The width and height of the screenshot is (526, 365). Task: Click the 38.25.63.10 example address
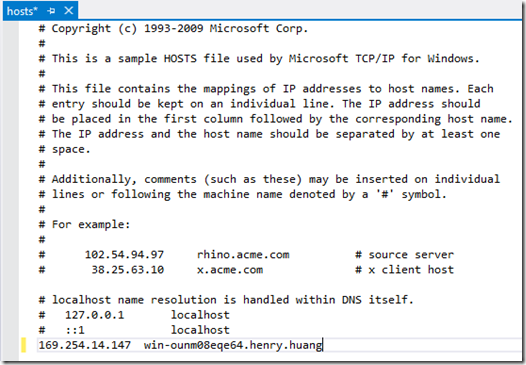click(x=128, y=270)
